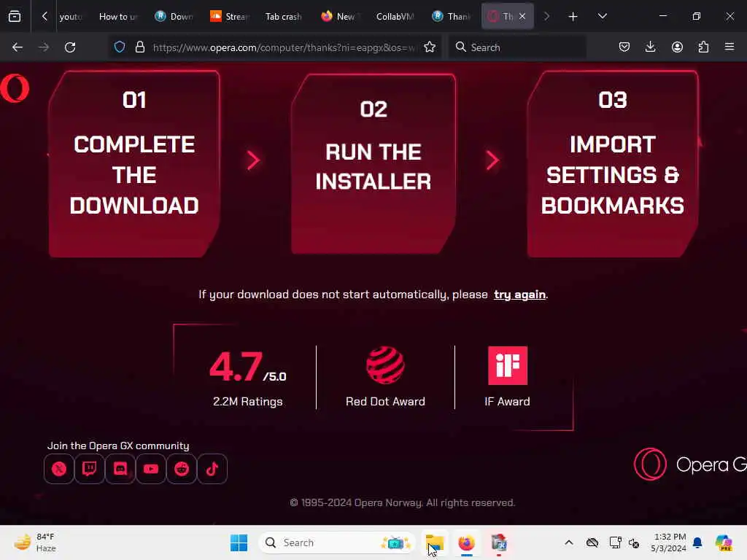Click the Firefox search box
This screenshot has width=747, height=560.
[518, 47]
